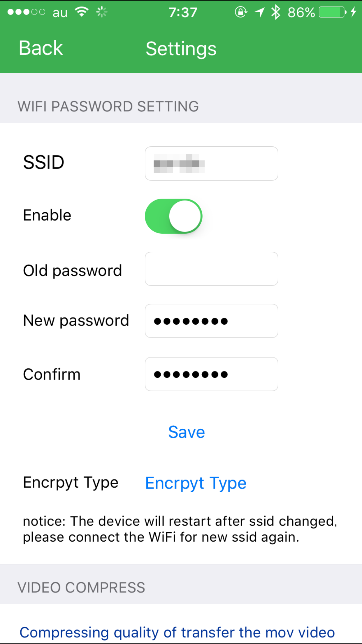The height and width of the screenshot is (644, 362).
Task: Tap the cellular signal strength dots
Action: pyautogui.click(x=26, y=12)
